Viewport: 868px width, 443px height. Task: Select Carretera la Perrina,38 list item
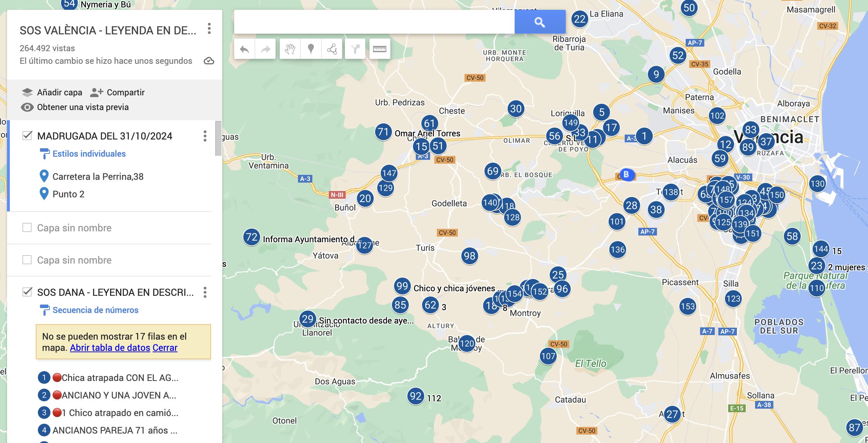[98, 177]
